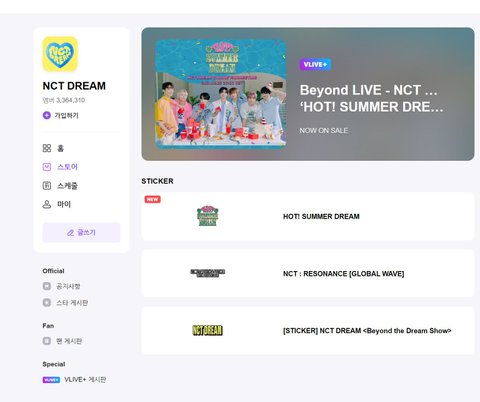480x402 pixels.
Task: Open the Schedule calendar icon
Action: click(47, 186)
